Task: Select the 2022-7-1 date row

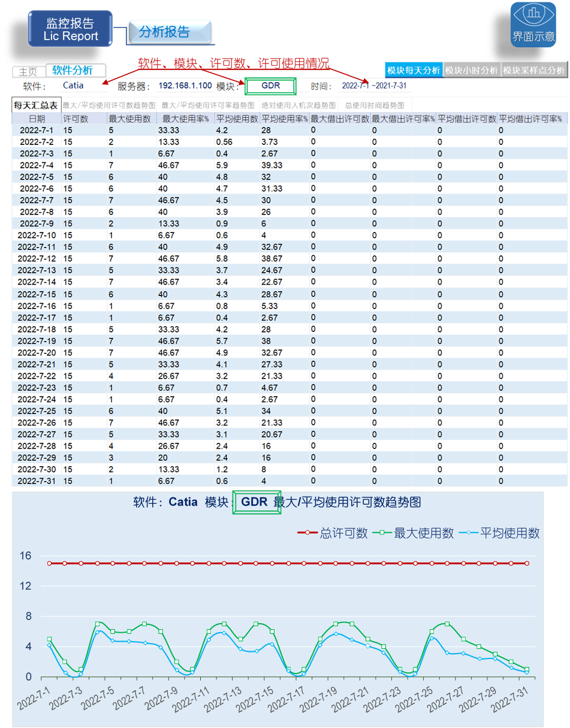Action: (290, 130)
